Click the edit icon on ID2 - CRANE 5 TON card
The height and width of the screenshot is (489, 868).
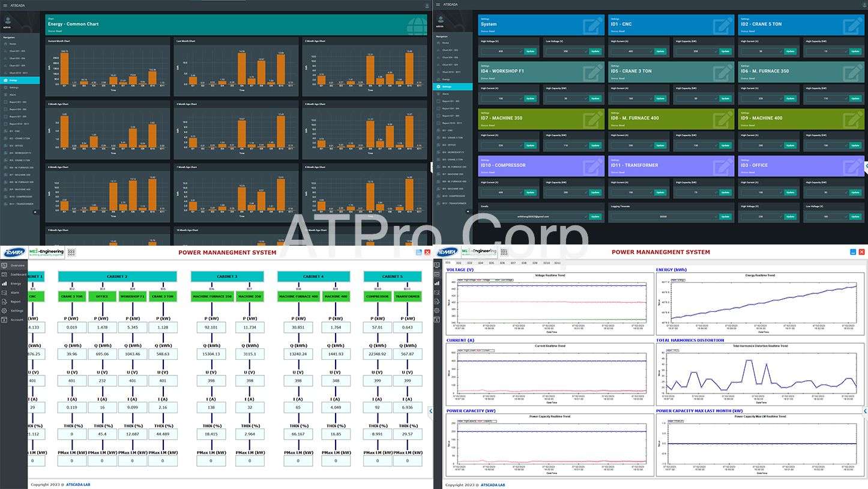pyautogui.click(x=853, y=26)
